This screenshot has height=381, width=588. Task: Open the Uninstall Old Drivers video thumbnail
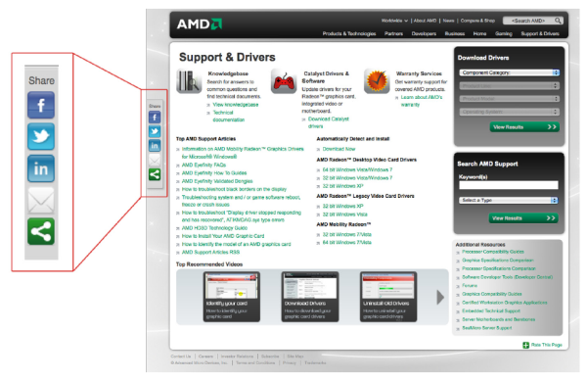point(388,297)
